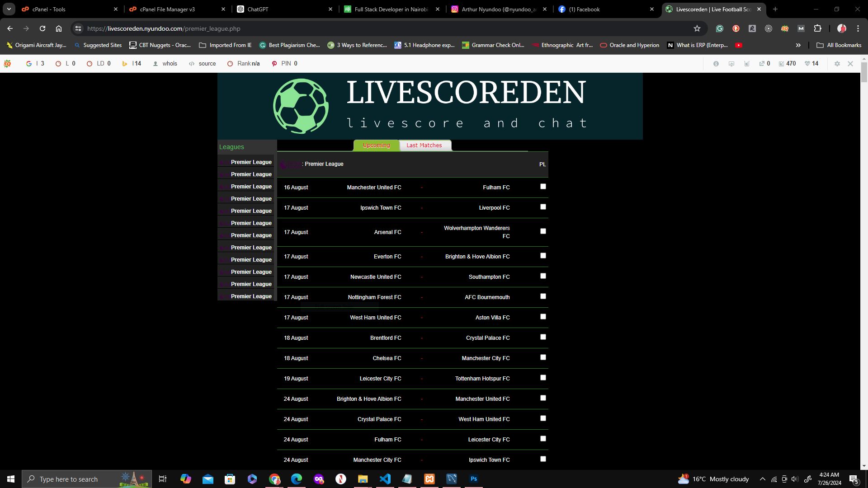
Task: Open the Grammarly extension icon
Action: point(720,28)
